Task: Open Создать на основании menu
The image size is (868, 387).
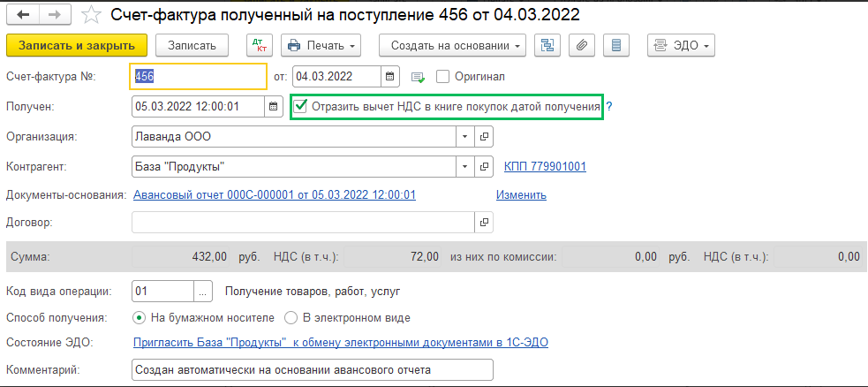Action: pyautogui.click(x=453, y=45)
